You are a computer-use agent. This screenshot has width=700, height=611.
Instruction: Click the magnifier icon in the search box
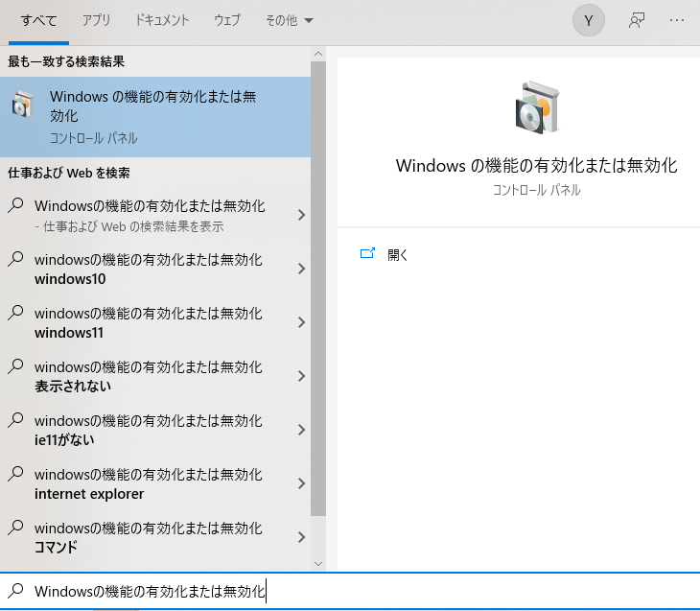point(15,591)
